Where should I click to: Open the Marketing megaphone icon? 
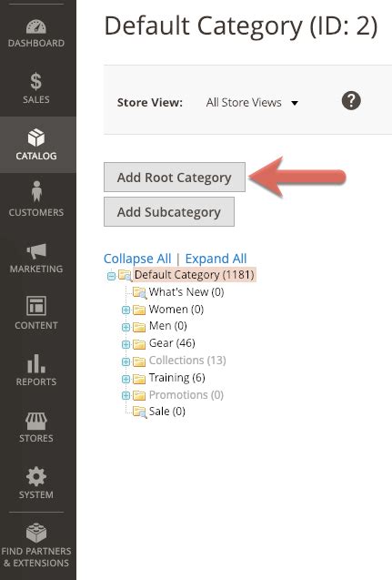(36, 250)
